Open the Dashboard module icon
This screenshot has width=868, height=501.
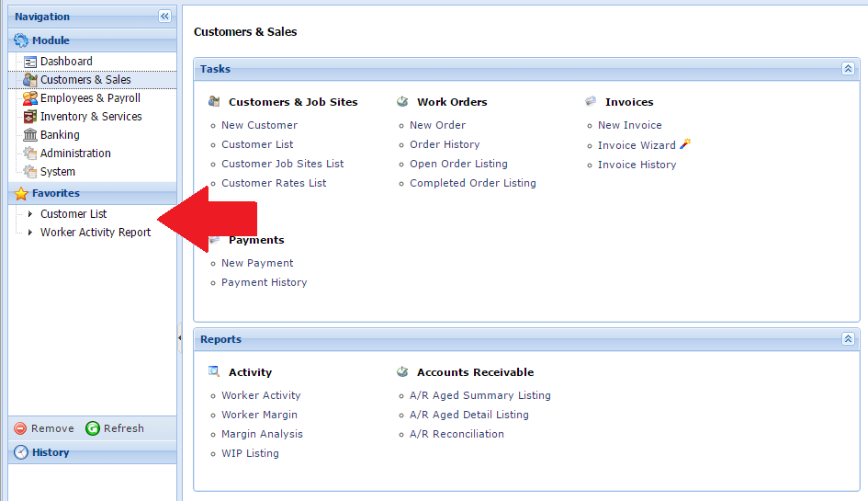point(30,62)
